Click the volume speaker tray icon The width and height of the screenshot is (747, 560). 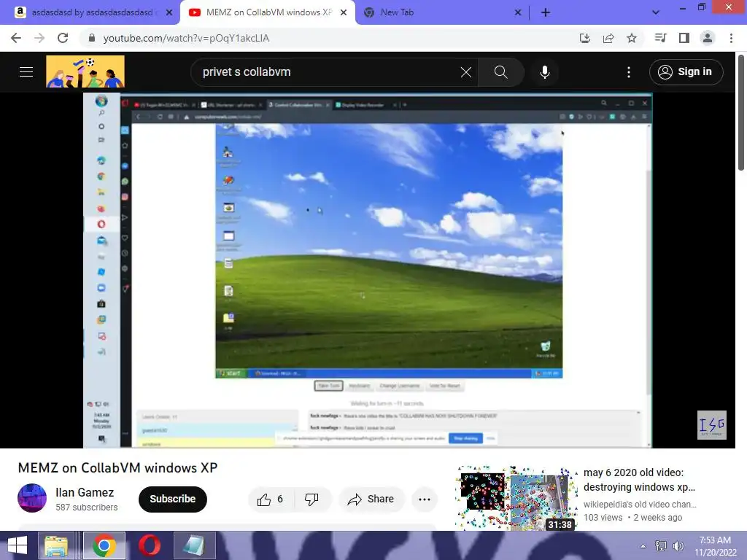678,545
